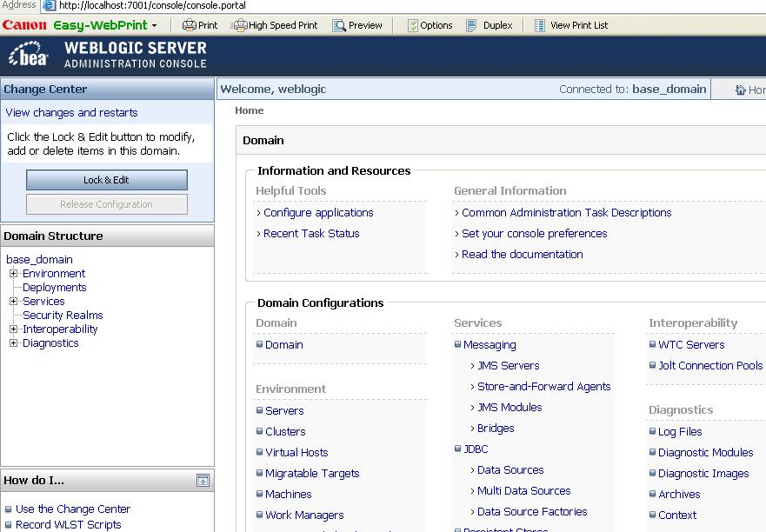
Task: Open the WTC Servers link
Action: tap(691, 345)
